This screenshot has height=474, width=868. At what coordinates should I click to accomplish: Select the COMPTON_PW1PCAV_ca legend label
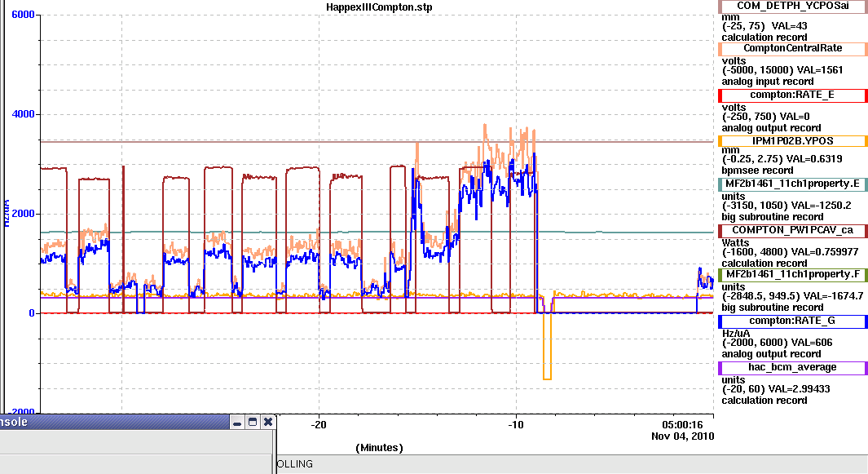(x=793, y=231)
